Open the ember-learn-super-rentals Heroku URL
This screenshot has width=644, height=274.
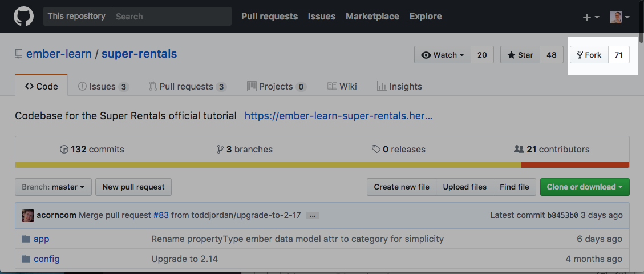[338, 116]
